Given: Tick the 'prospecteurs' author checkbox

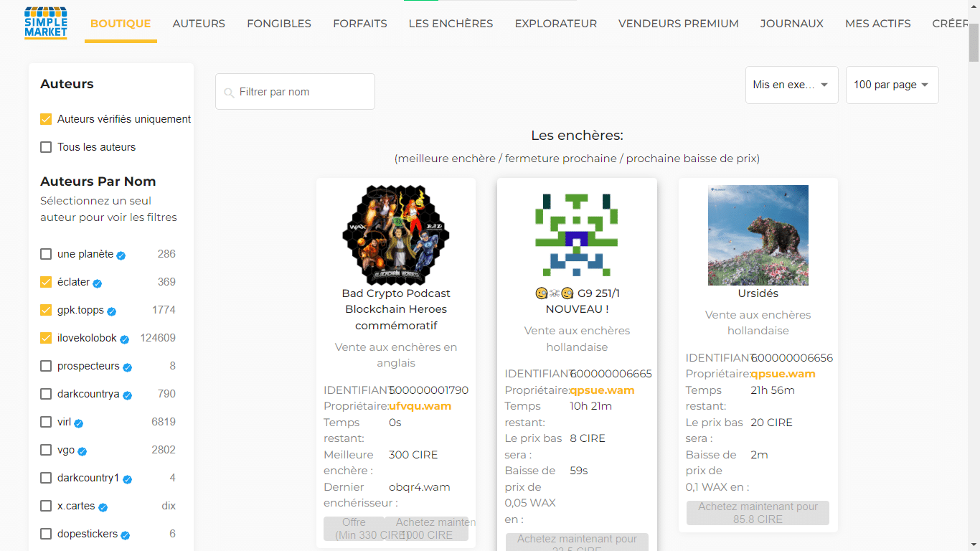Looking at the screenshot, I should (46, 366).
